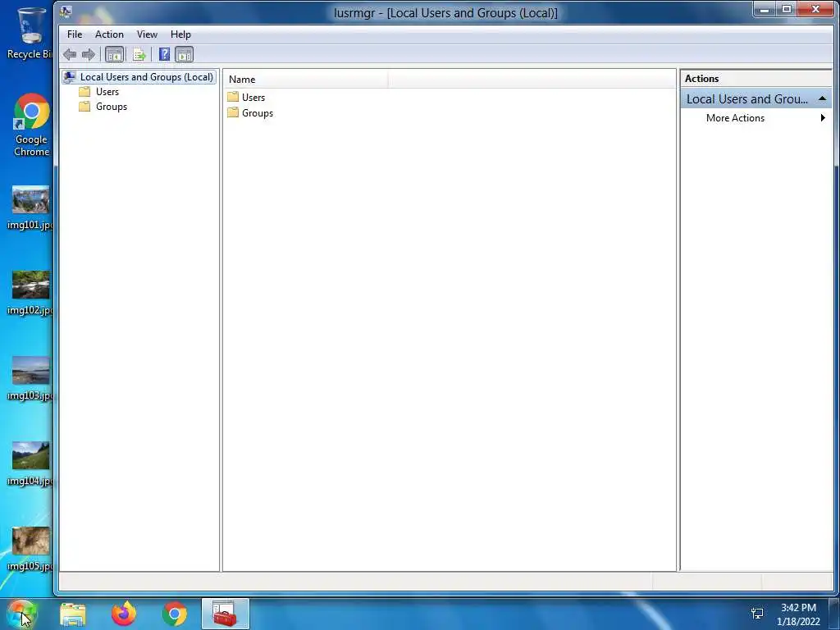
Task: Open the View menu
Action: 147,34
